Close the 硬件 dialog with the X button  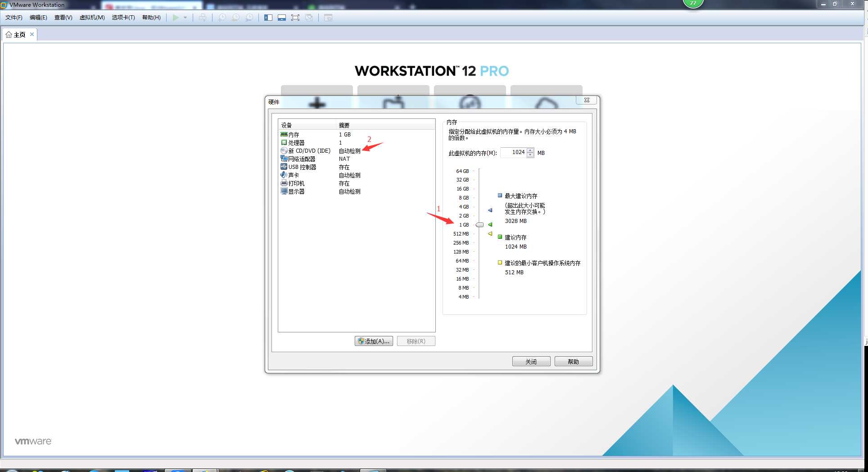tap(587, 100)
